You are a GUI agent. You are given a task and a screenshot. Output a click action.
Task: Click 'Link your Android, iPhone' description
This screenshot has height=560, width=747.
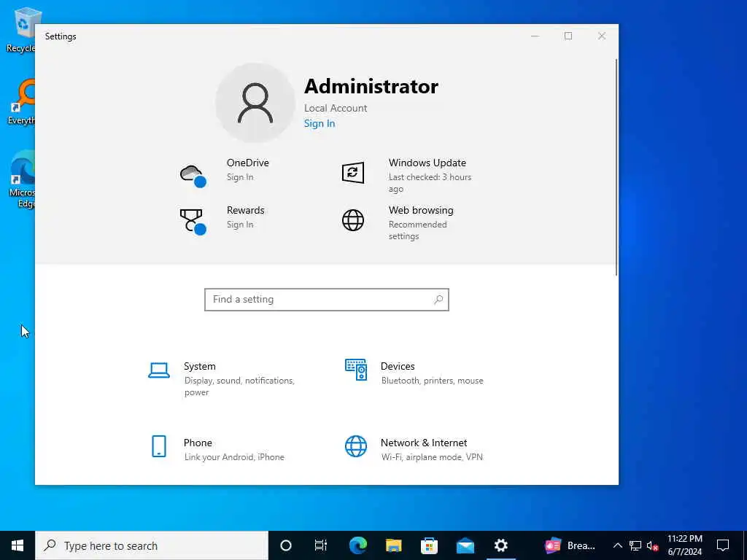tap(234, 457)
